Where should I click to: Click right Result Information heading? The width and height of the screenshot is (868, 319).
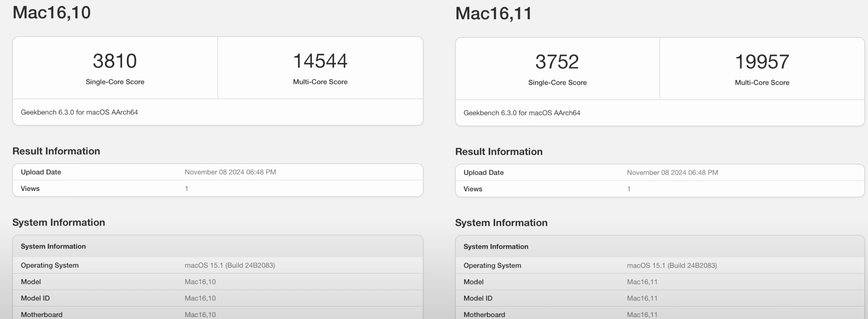click(499, 152)
